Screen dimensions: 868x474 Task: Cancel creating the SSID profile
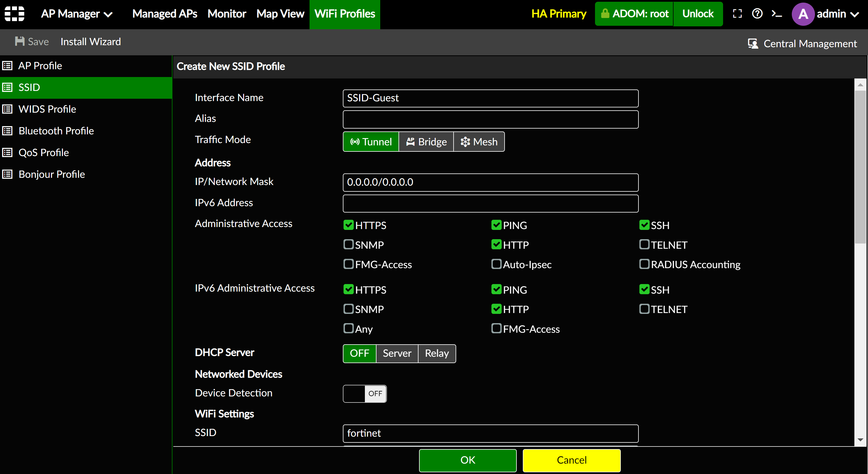point(572,460)
